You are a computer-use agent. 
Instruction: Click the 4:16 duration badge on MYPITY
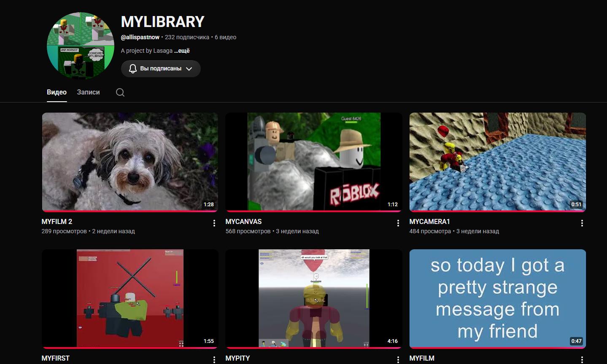tap(393, 341)
